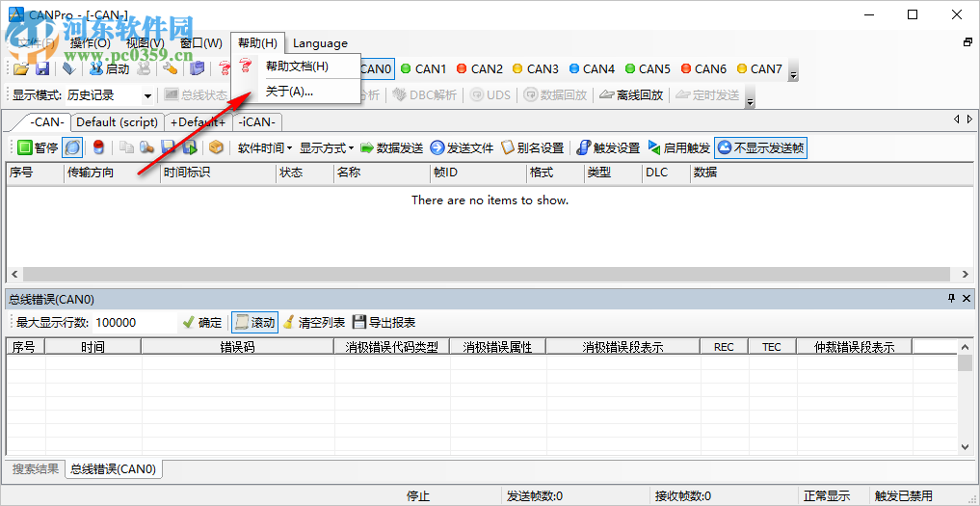Click the greyed-out stop device icon
Image resolution: width=980 pixels, height=506 pixels.
coord(144,69)
